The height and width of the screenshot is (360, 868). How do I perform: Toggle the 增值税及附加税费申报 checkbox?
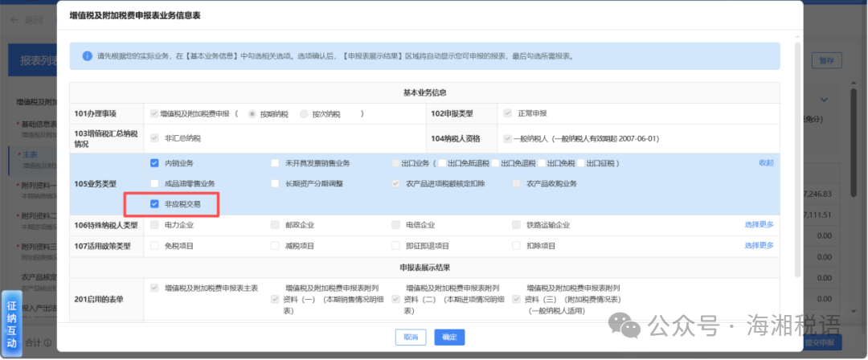(154, 113)
